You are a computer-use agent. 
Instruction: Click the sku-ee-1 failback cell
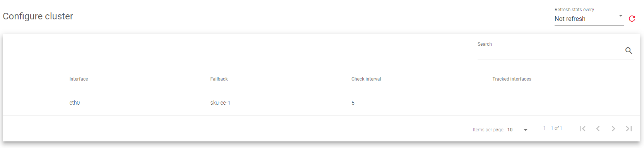(220, 103)
